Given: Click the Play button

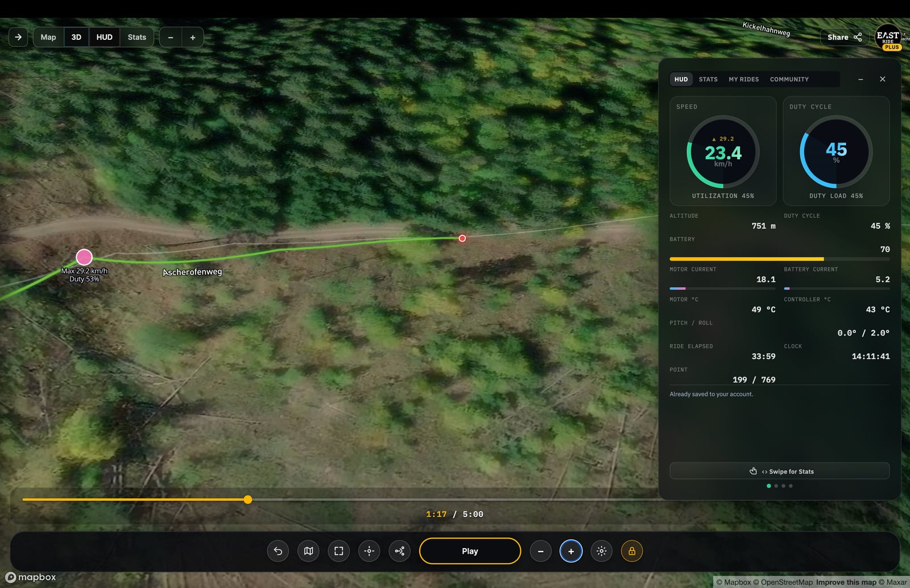Looking at the screenshot, I should 470,551.
